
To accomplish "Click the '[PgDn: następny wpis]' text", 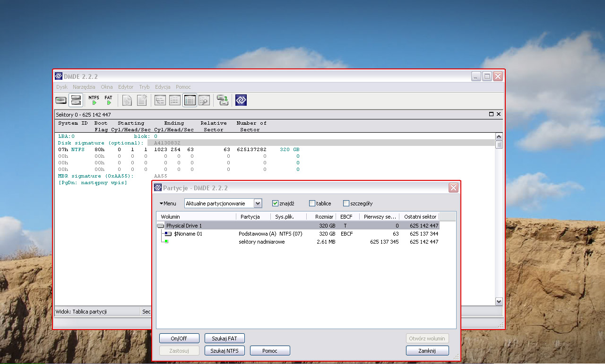I will pos(93,183).
